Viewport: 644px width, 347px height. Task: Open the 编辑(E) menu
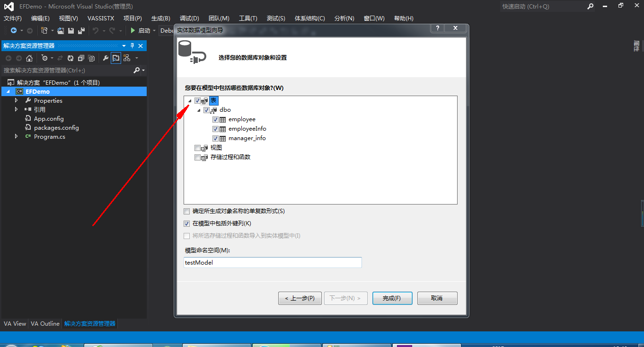point(40,18)
